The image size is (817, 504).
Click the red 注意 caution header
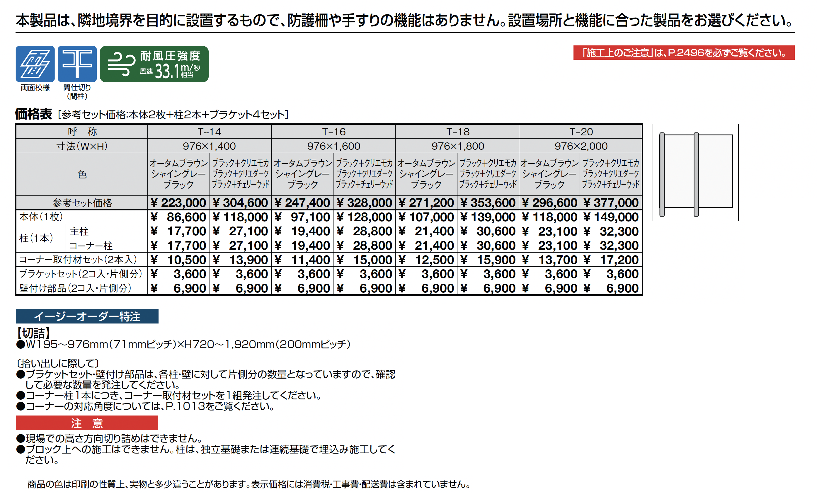pyautogui.click(x=87, y=423)
